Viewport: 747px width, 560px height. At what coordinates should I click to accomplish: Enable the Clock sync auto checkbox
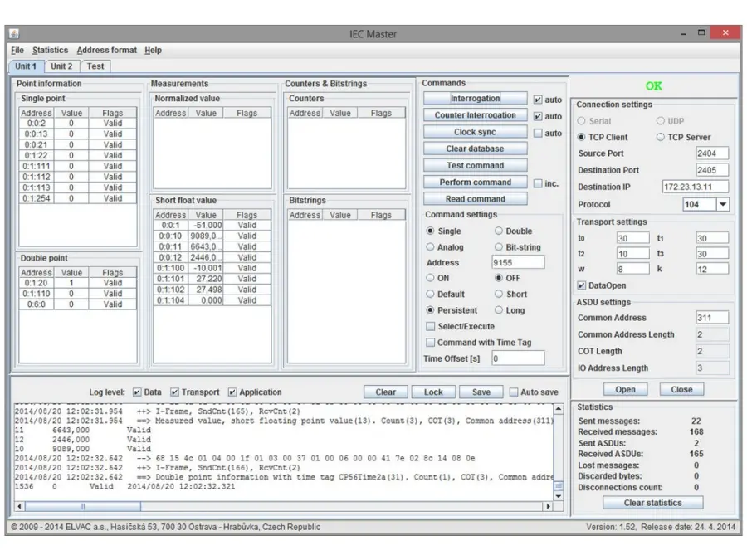[538, 133]
